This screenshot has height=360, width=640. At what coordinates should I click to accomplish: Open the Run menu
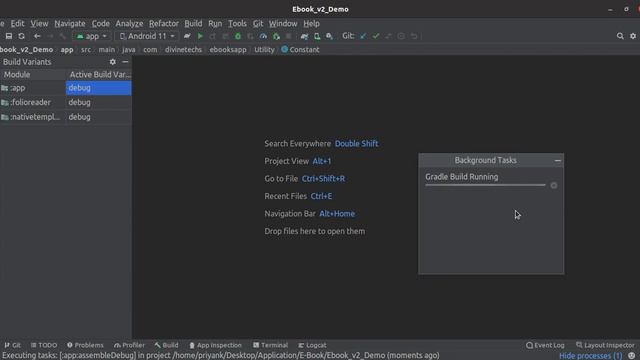point(215,24)
